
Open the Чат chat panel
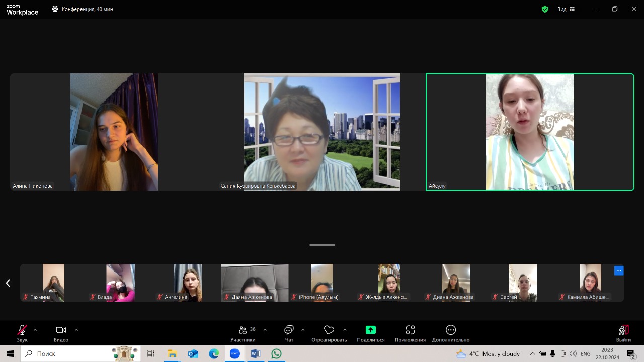[289, 330]
